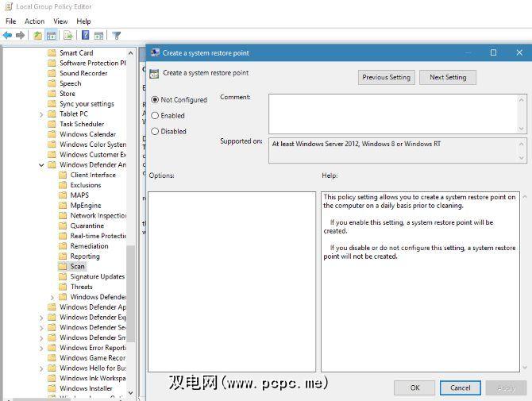Open the View menu
The width and height of the screenshot is (532, 401).
[60, 21]
